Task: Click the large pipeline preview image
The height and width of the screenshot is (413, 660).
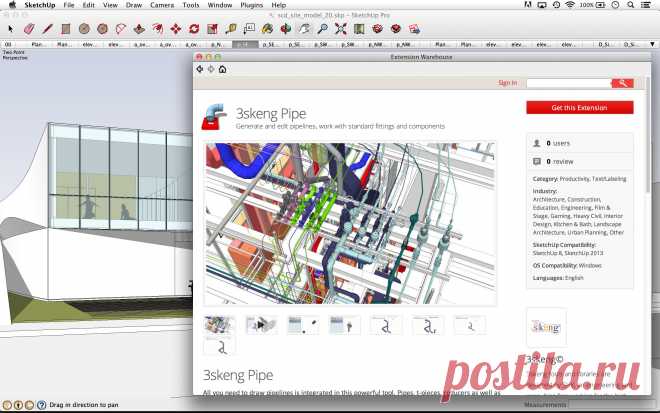Action: [x=350, y=223]
